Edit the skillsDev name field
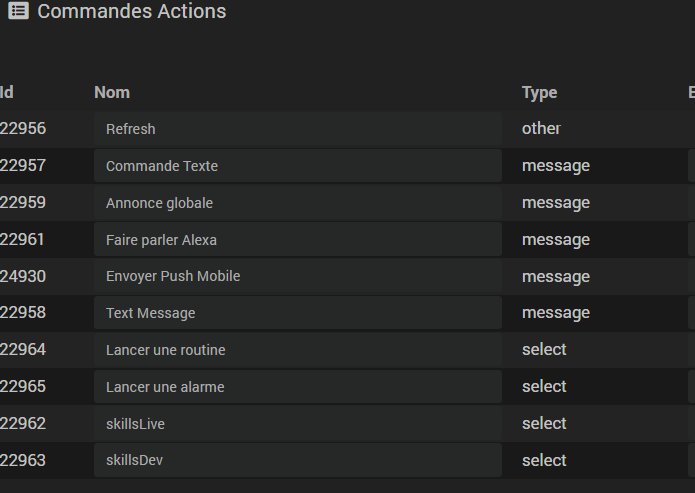Screen dimensions: 695x493 point(297,460)
